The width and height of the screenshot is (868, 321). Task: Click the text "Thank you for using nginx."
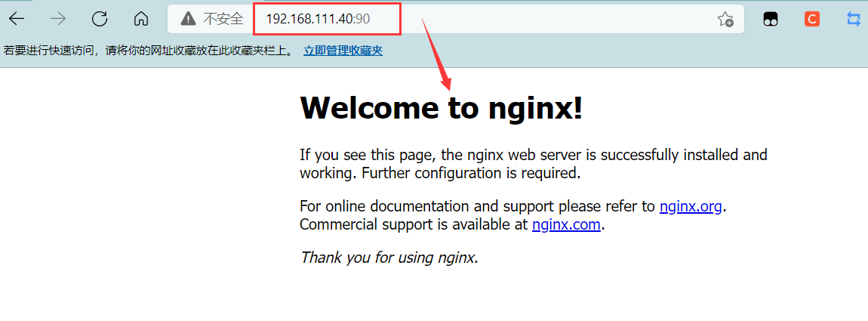point(389,258)
